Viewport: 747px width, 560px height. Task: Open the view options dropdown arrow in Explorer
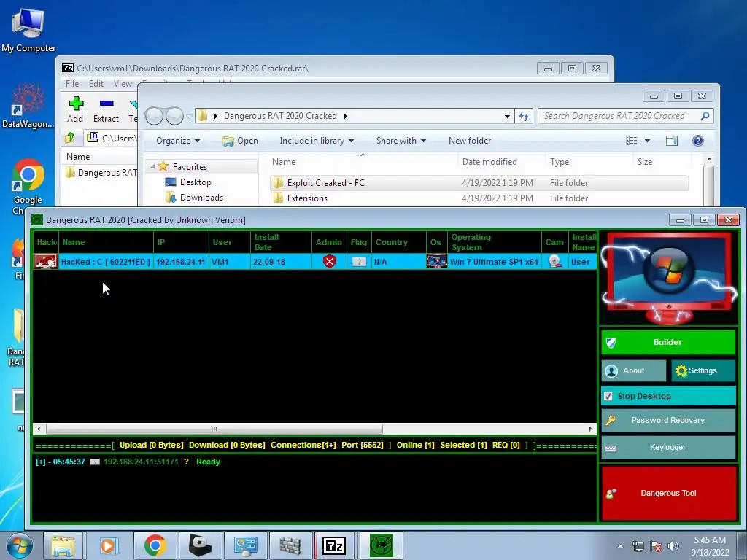pos(647,141)
